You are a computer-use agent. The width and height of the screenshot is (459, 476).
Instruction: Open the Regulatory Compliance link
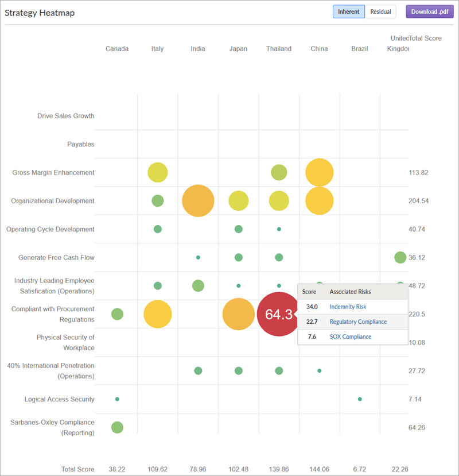click(358, 322)
